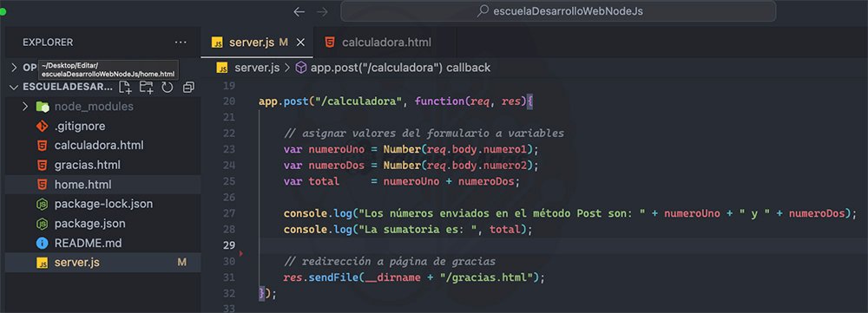Click line number 29 in the gutter
Image resolution: width=868 pixels, height=313 pixels.
pyautogui.click(x=228, y=245)
